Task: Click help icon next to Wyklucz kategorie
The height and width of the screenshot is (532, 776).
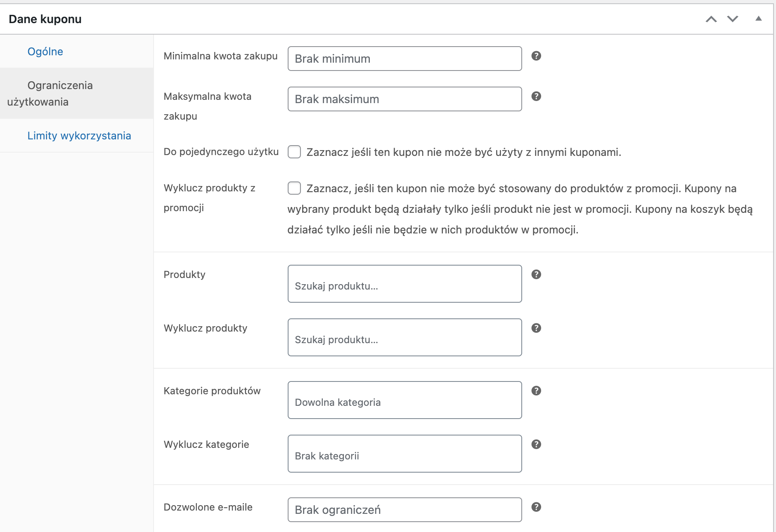Action: click(x=536, y=444)
